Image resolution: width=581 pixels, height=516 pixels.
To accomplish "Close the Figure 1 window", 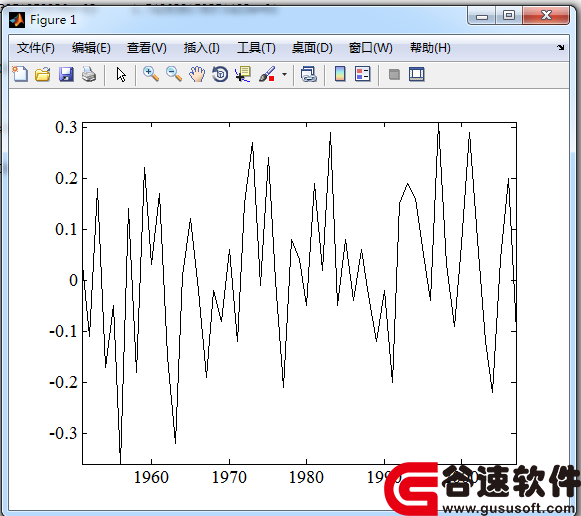I will (546, 16).
